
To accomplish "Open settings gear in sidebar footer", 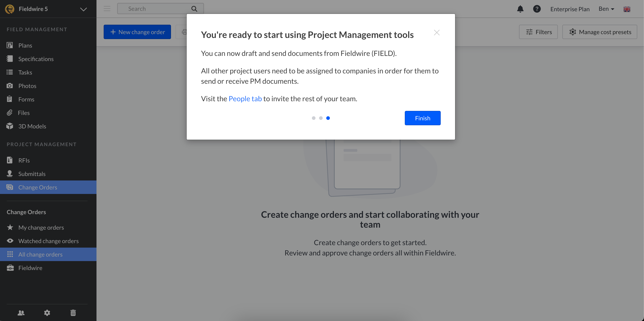I will [47, 312].
